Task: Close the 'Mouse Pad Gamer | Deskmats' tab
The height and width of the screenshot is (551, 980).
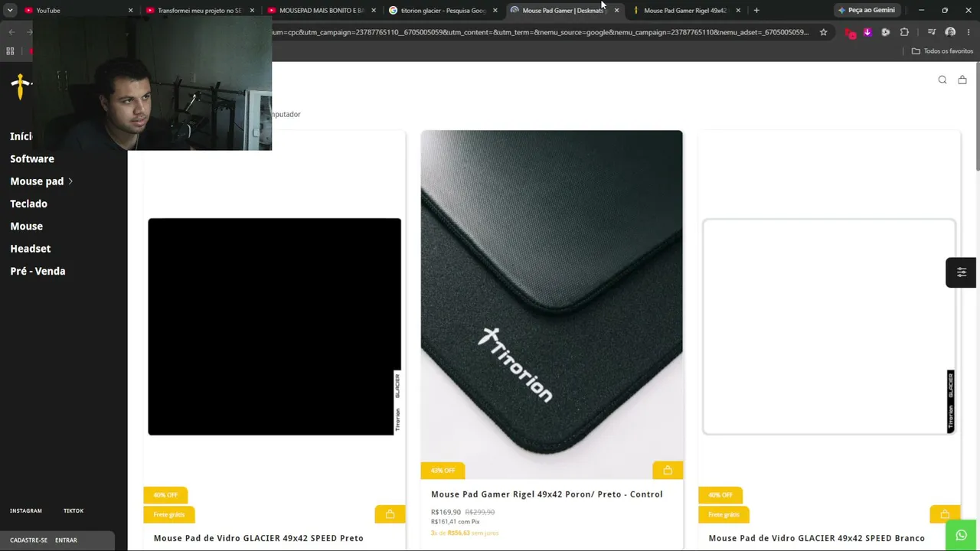Action: coord(616,10)
